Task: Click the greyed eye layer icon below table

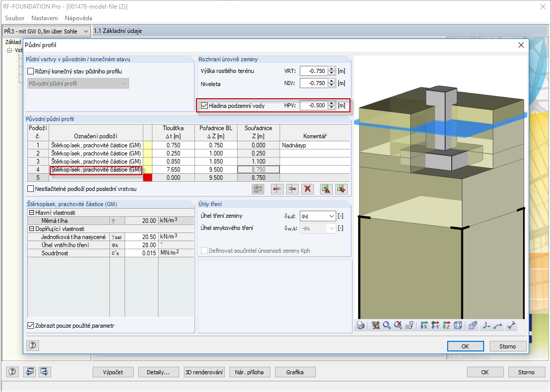Action: 258,189
